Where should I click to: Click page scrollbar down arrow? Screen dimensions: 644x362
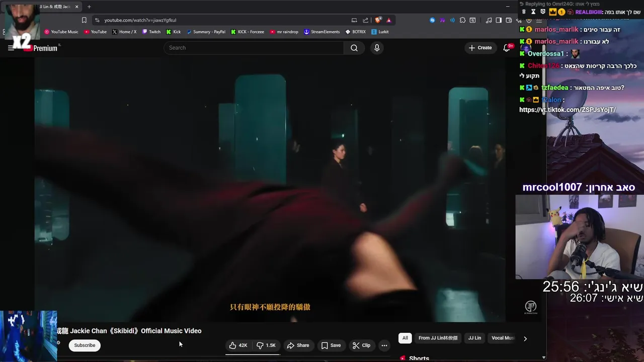(x=543, y=357)
